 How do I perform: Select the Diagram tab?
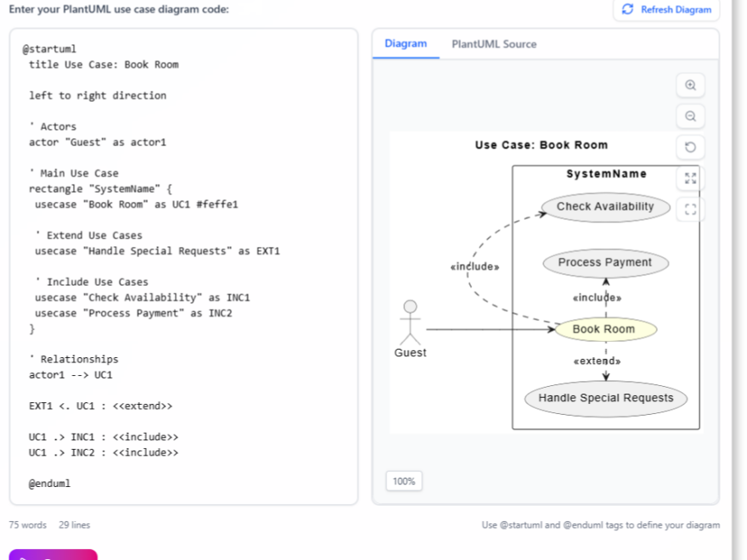pyautogui.click(x=406, y=44)
